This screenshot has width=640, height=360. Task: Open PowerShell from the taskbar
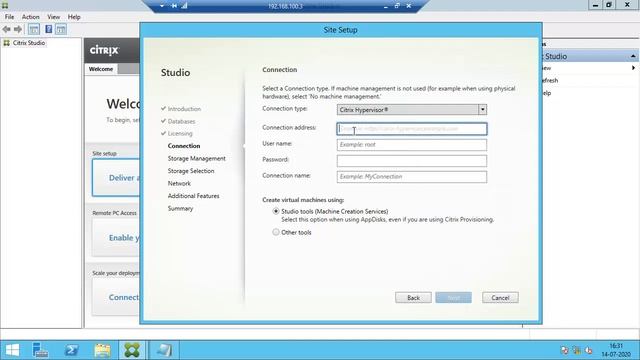click(x=71, y=350)
